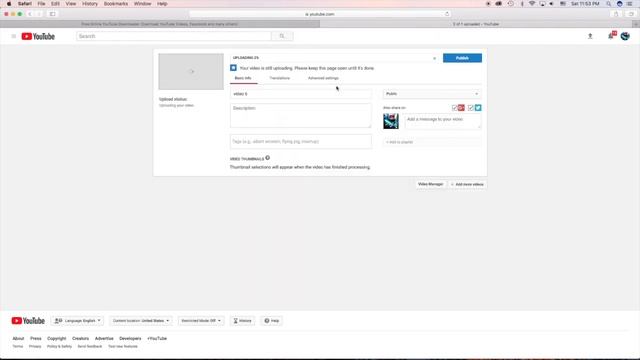Click the upload arrow icon in the header

[x=590, y=36]
